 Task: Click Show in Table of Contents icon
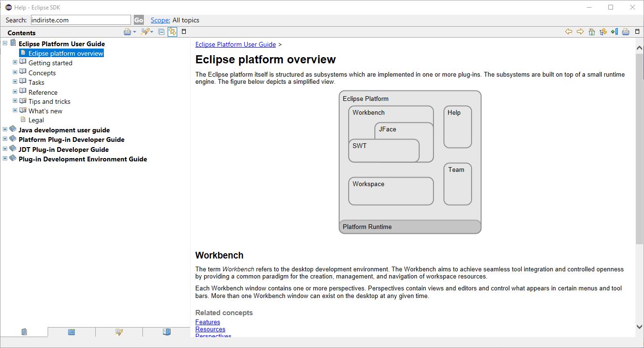coord(603,32)
